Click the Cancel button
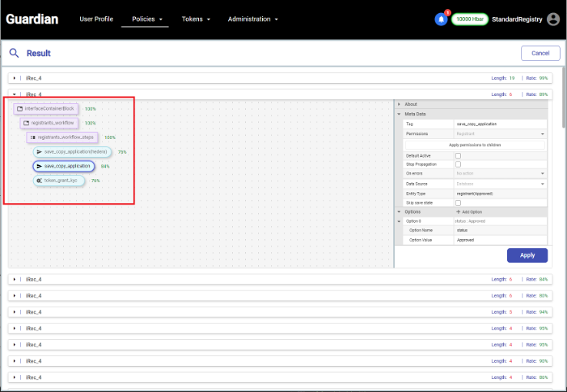 [540, 53]
